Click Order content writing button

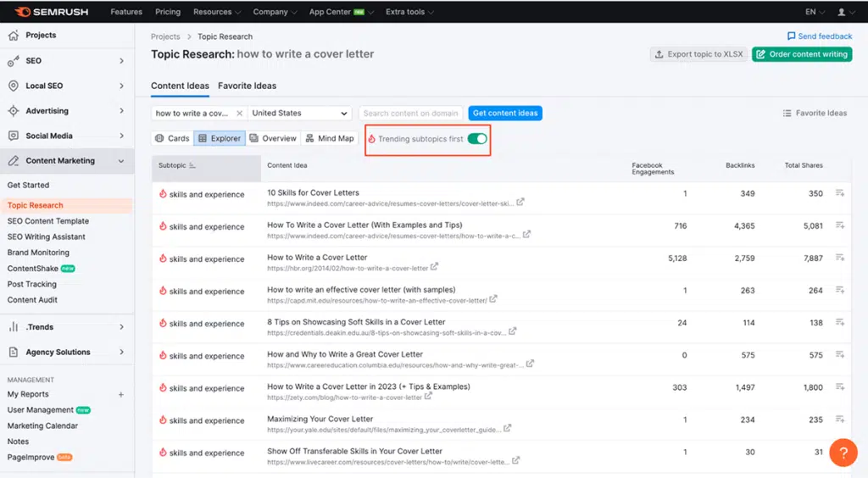(802, 54)
